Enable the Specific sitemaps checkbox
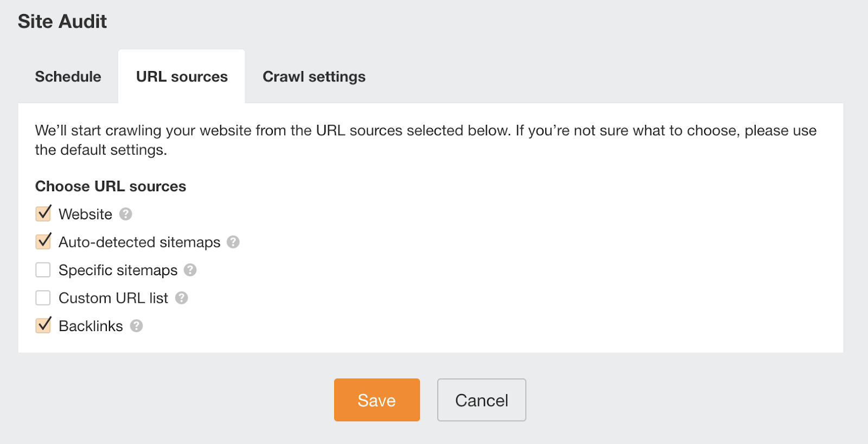This screenshot has width=868, height=444. pyautogui.click(x=43, y=270)
